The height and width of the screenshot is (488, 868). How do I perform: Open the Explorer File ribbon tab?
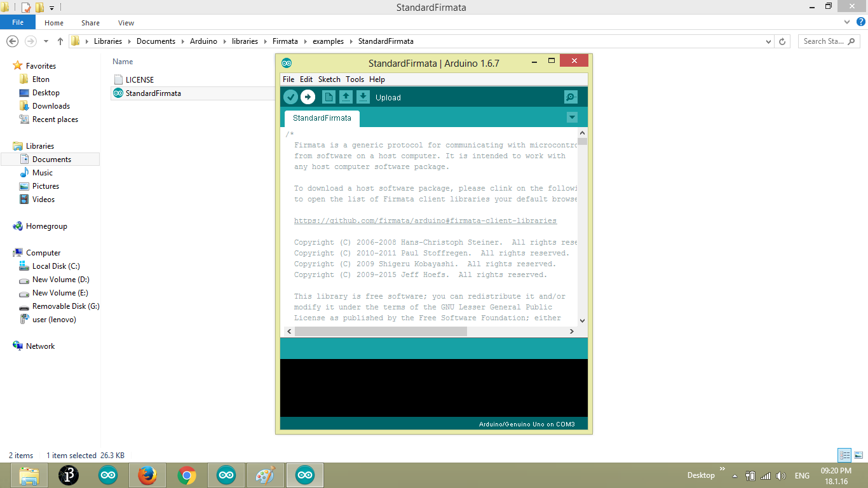coord(18,22)
